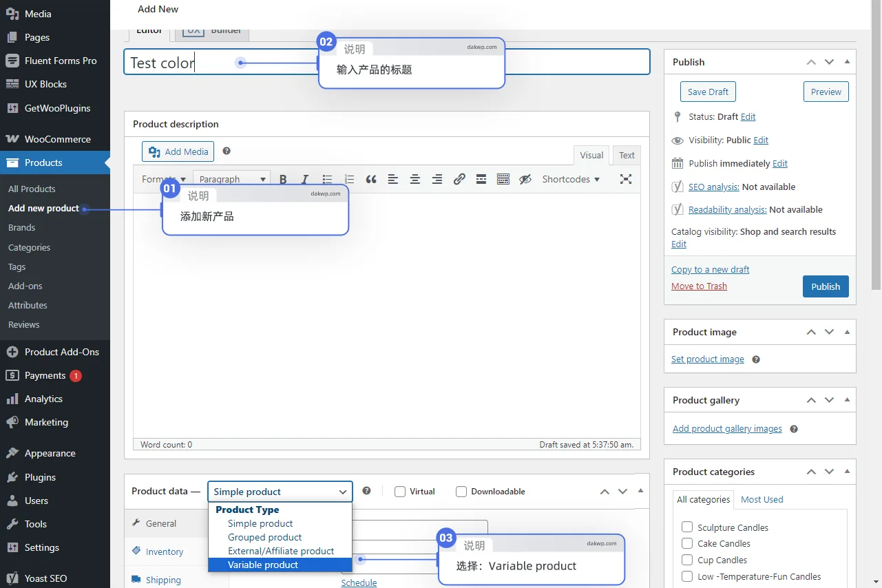882x588 pixels.
Task: Click the Preview button
Action: [826, 92]
